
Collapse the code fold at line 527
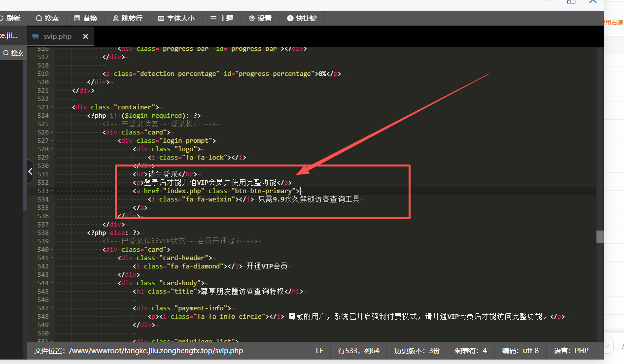[x=51, y=140]
